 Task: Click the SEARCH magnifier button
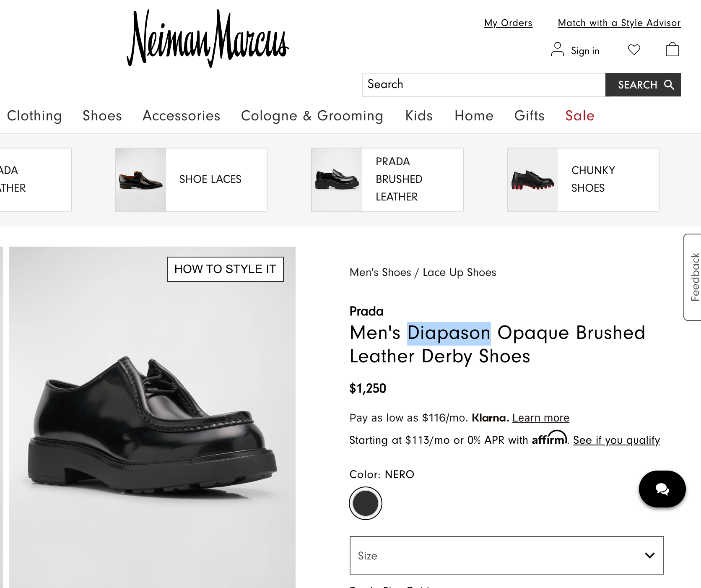pyautogui.click(x=643, y=85)
